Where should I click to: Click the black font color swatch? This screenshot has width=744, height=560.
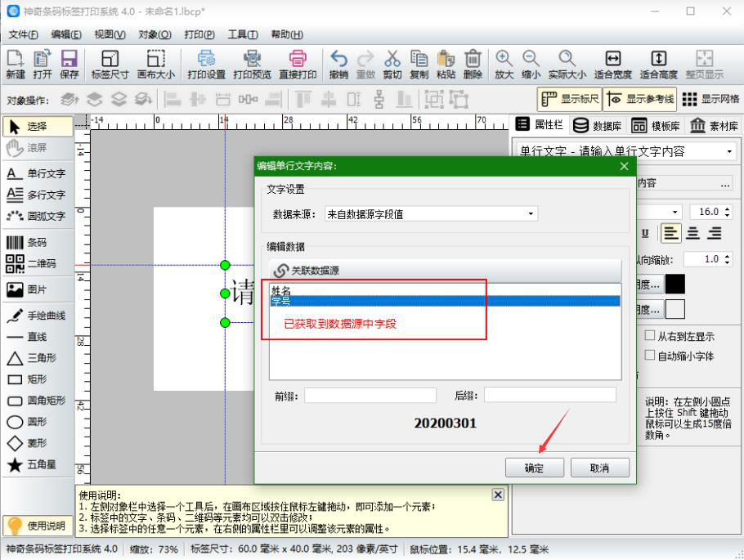674,284
